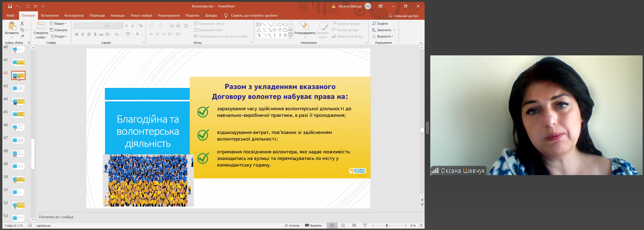The width and height of the screenshot is (644, 230).
Task: Toggle bold Ж formatting
Action: pos(76,34)
